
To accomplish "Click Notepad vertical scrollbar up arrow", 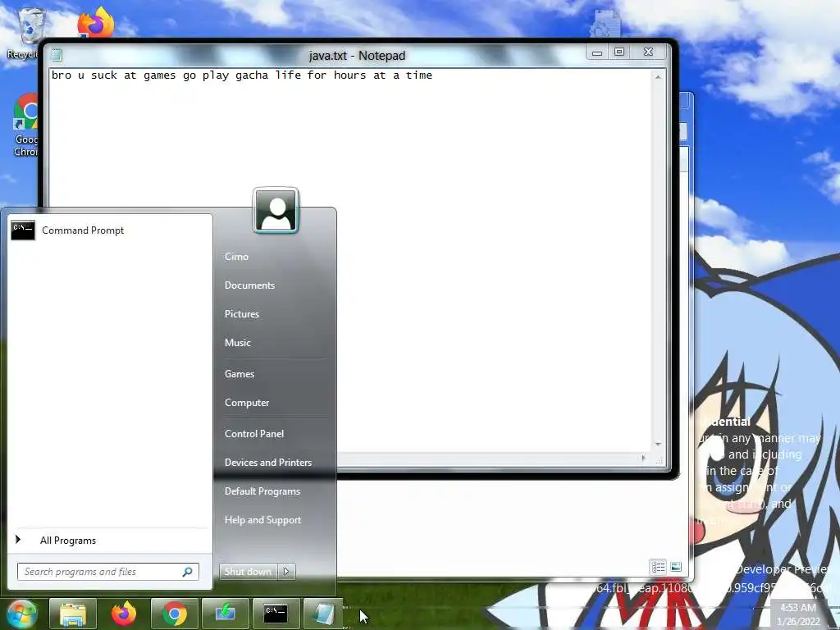I will (x=658, y=77).
